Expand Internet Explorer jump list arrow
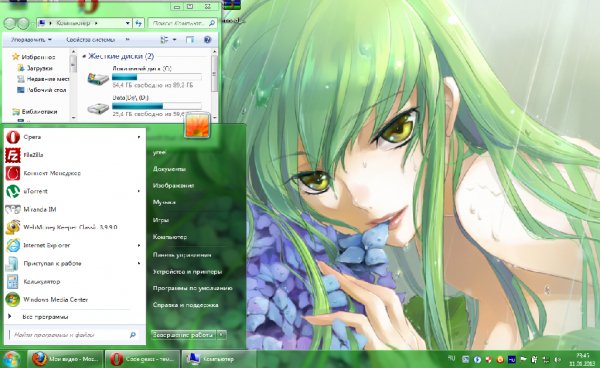Screen dimensions: 600x368 (x=139, y=245)
